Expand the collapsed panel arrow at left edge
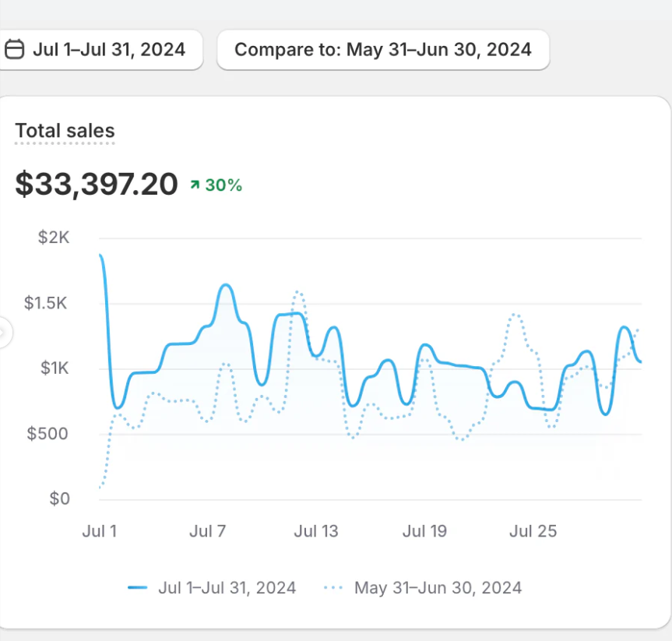 tap(4, 333)
